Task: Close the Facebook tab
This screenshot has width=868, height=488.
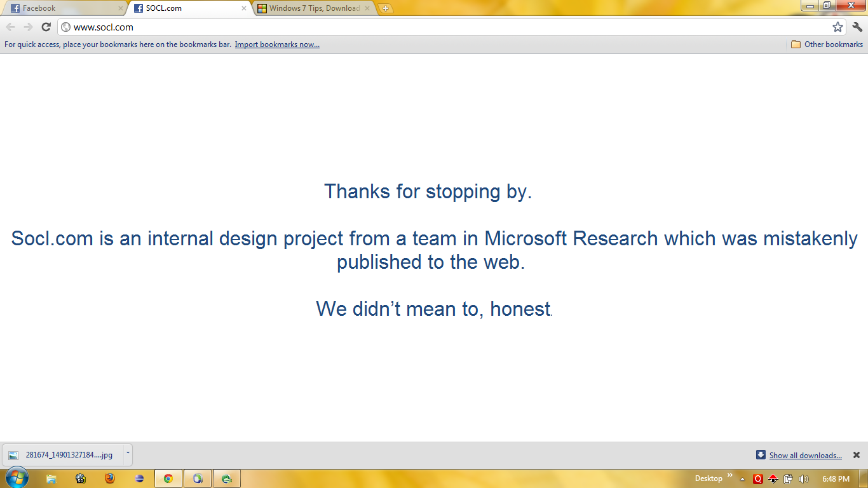Action: tap(120, 8)
